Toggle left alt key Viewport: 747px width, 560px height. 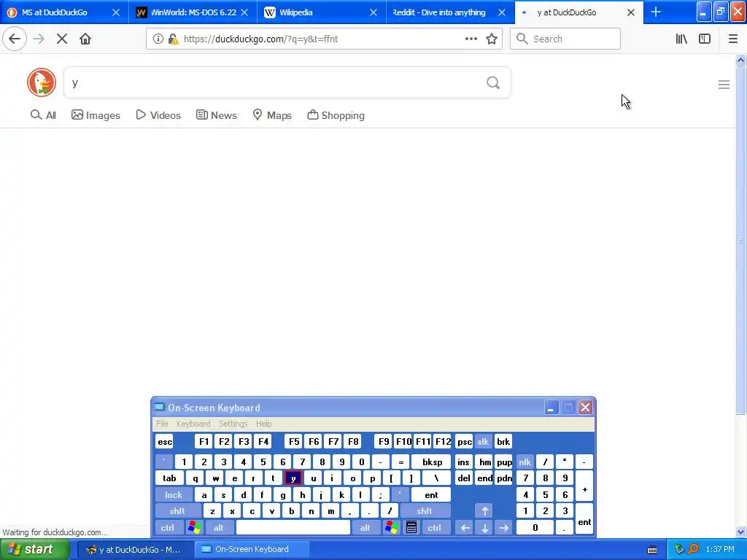219,528
